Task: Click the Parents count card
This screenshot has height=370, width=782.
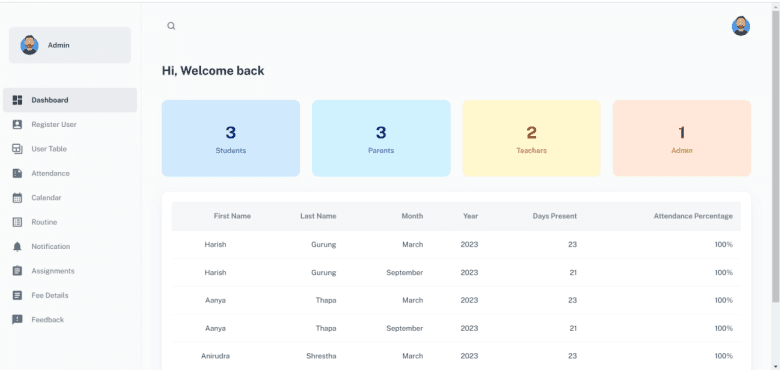Action: [382, 138]
